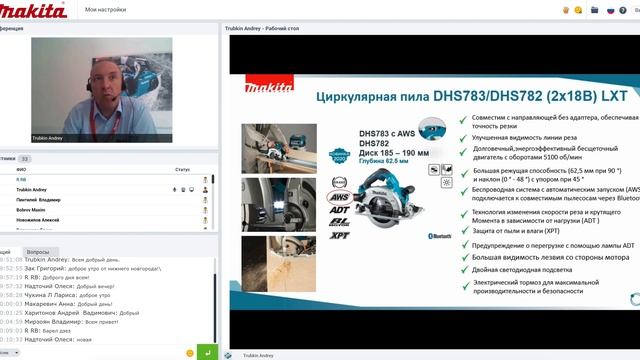The image size is (640, 360).
Task: Click the Trubkin Andrey webcam video
Action: pos(102,90)
